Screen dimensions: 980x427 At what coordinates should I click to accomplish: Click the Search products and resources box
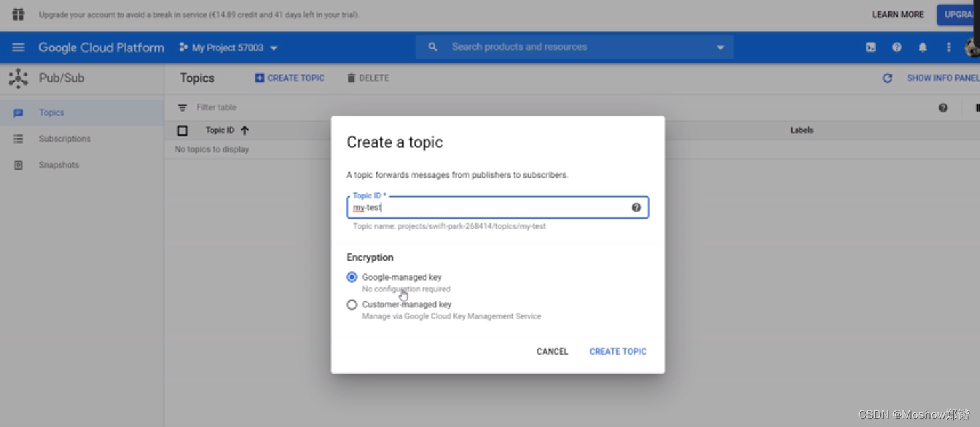tap(575, 47)
